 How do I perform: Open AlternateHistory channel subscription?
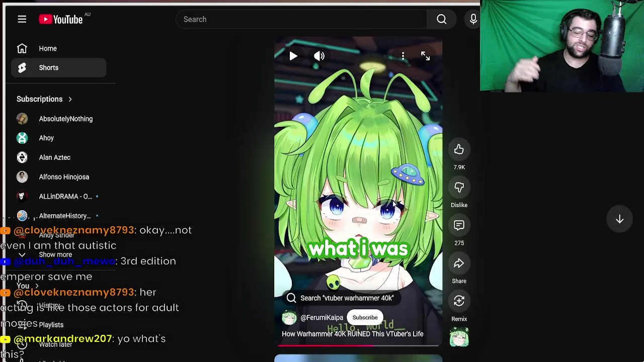(64, 216)
